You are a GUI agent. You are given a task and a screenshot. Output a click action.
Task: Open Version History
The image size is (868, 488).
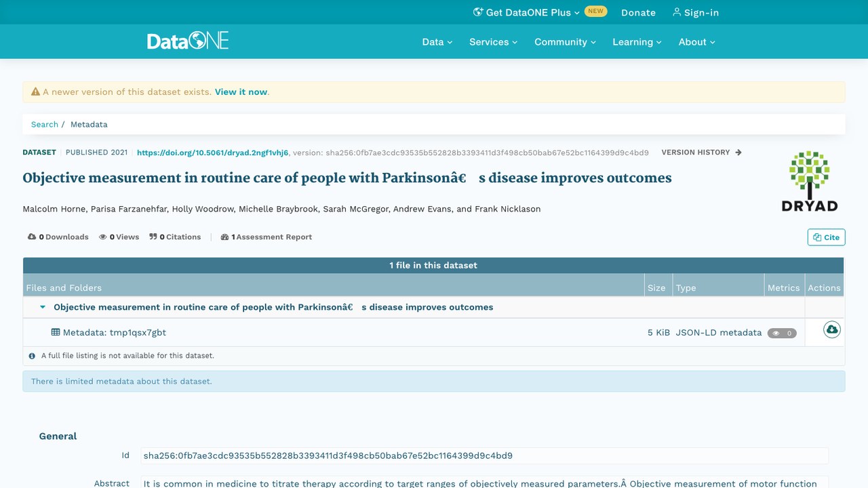701,152
